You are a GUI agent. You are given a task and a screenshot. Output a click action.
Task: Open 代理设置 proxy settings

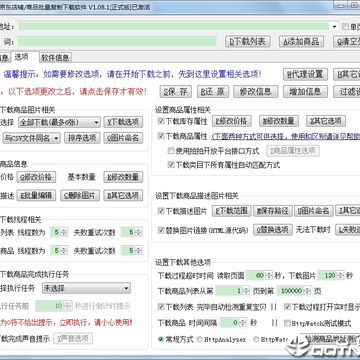pyautogui.click(x=305, y=74)
